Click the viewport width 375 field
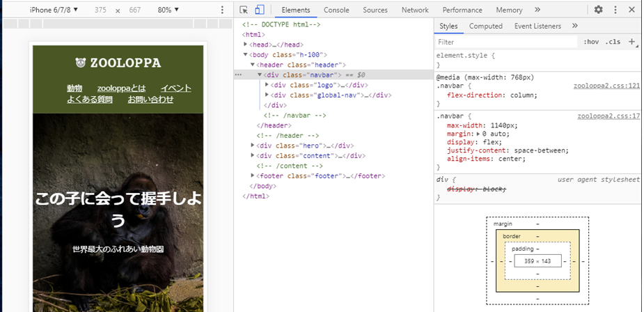Image resolution: width=644 pixels, height=312 pixels. [100, 10]
